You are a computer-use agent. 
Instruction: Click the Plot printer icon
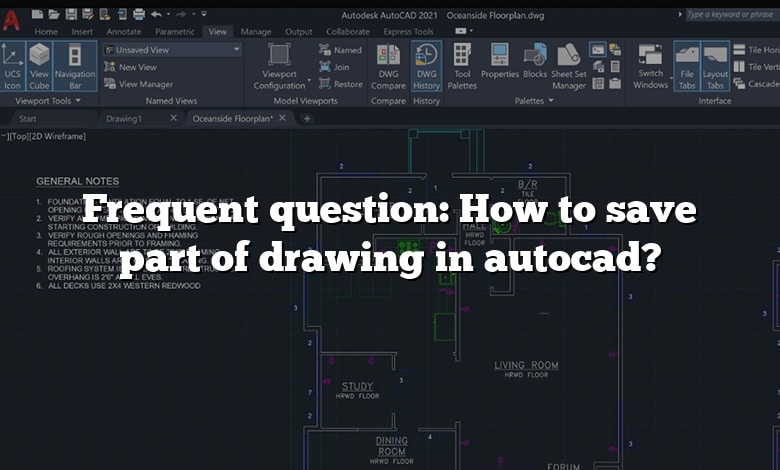coord(139,14)
